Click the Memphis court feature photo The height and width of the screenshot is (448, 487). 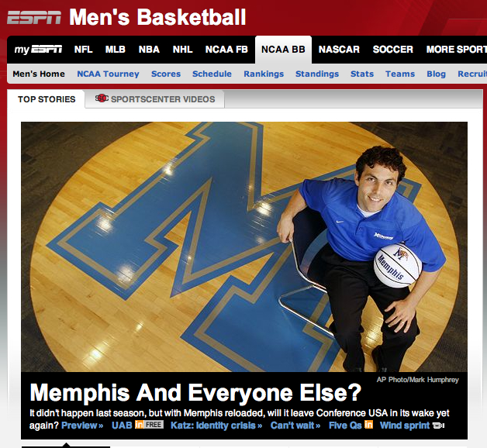pos(244,246)
